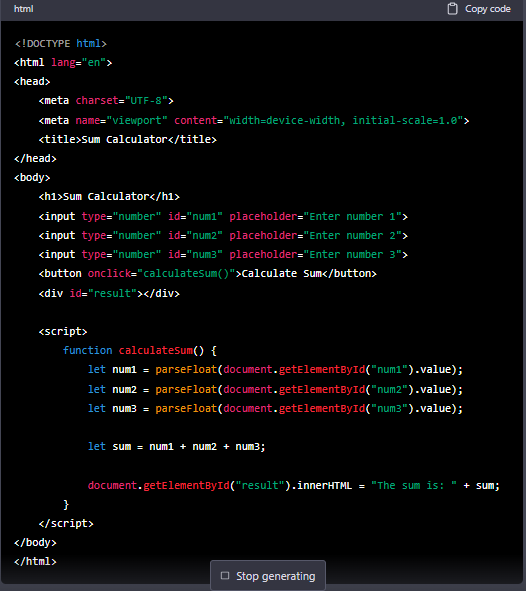The width and height of the screenshot is (526, 591).
Task: Click the Copy code label
Action: (488, 9)
